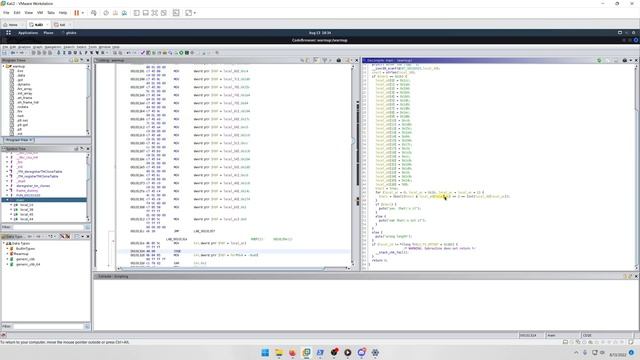Click the Listing horizontal scrollbar

233,268
